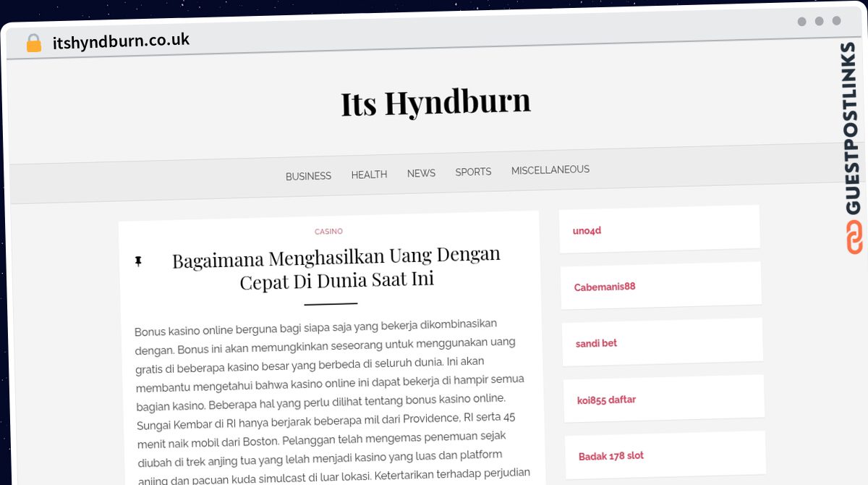Open the sandi bet sidebar link
Image resolution: width=868 pixels, height=485 pixels.
pyautogui.click(x=596, y=343)
